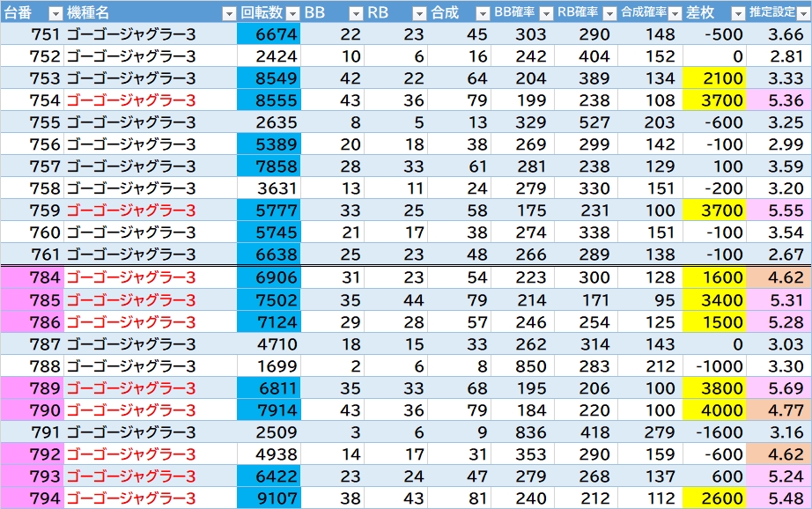This screenshot has height=509, width=812.
Task: Select spin count cell 7502
Action: pos(269,299)
